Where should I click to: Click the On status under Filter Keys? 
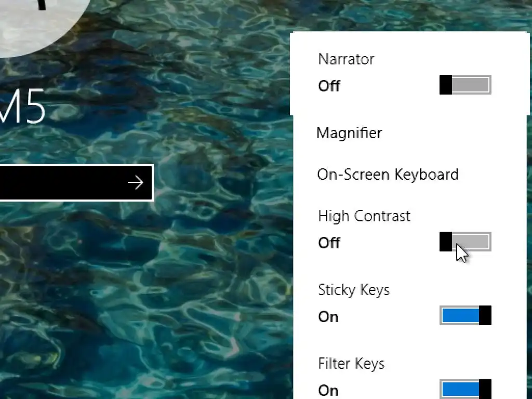click(328, 391)
